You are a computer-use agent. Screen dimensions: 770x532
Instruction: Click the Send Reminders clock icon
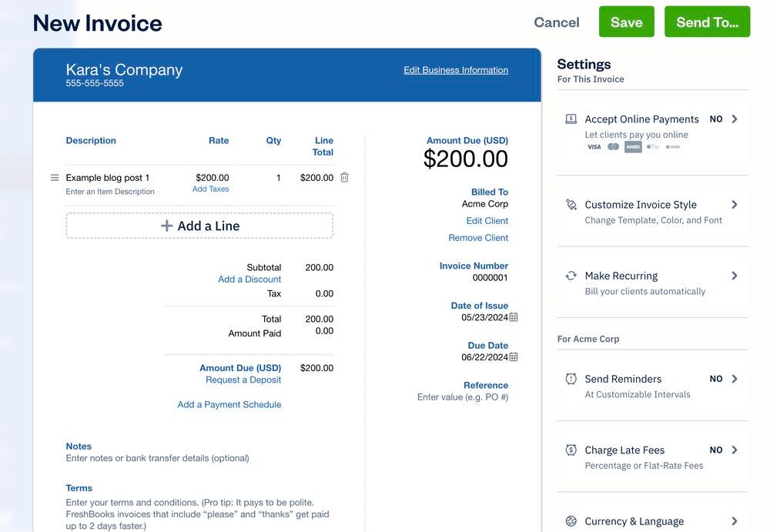(571, 378)
